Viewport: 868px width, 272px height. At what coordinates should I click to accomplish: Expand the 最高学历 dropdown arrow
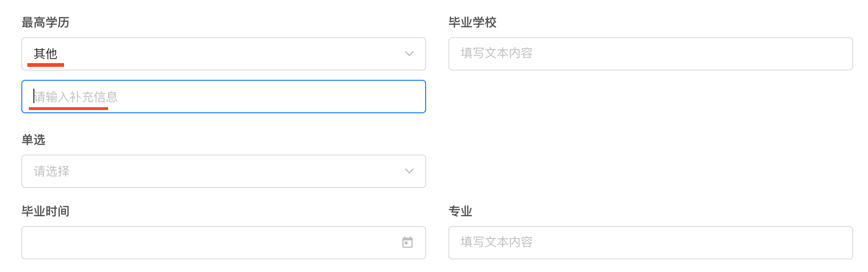pos(409,54)
